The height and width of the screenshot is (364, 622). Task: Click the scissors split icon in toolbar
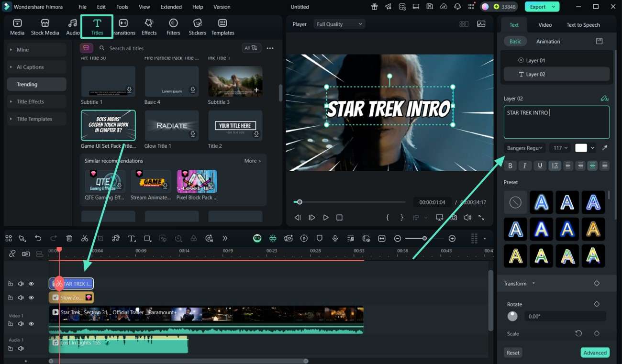(85, 238)
